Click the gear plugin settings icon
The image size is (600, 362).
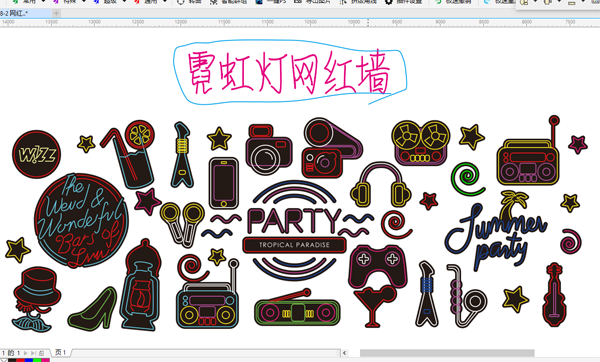[x=389, y=2]
